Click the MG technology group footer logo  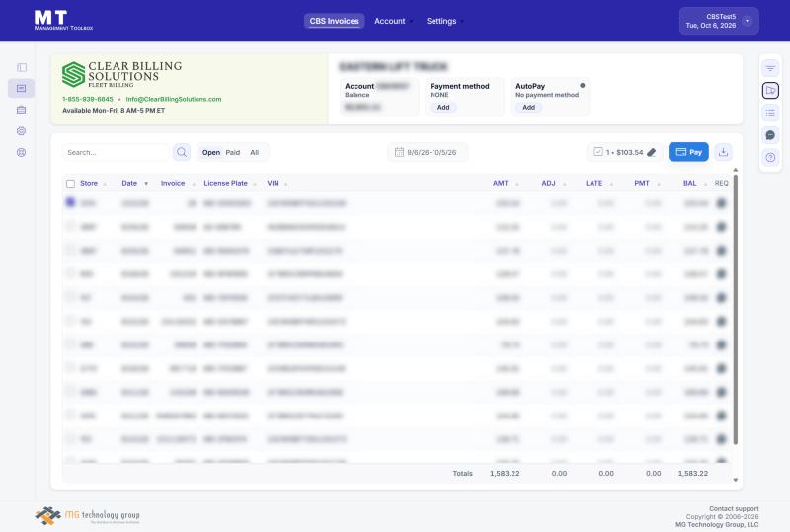(x=87, y=516)
